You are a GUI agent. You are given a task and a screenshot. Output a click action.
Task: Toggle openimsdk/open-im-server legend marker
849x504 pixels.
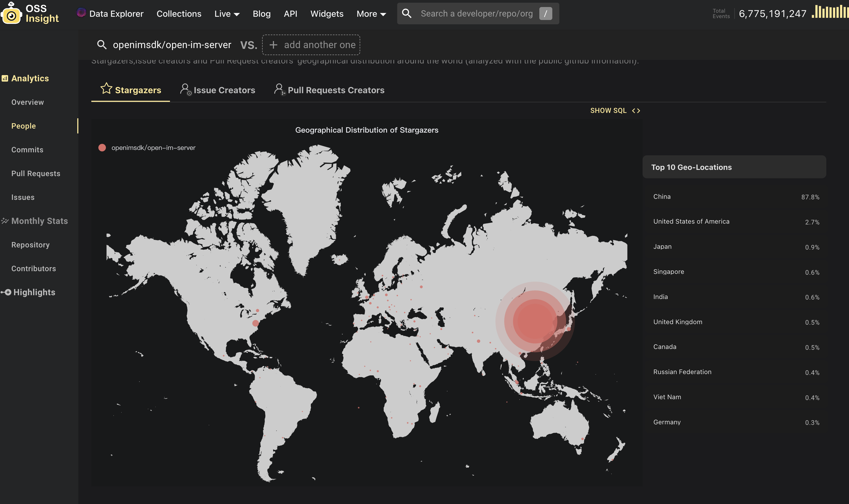102,148
